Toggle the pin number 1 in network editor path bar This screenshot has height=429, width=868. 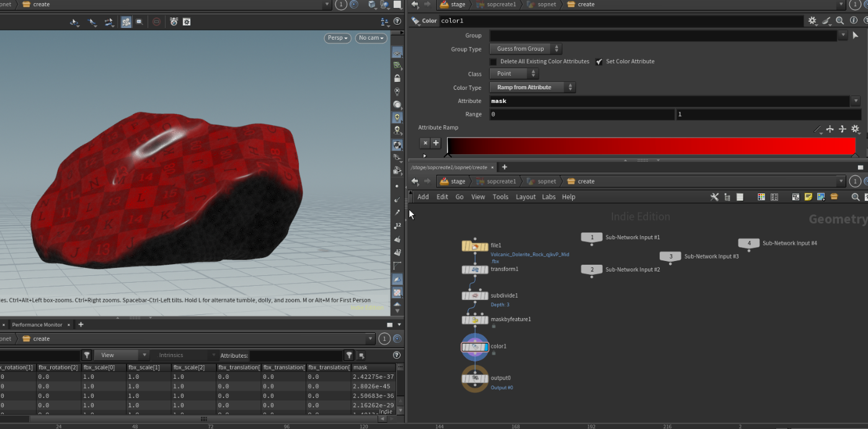point(854,182)
